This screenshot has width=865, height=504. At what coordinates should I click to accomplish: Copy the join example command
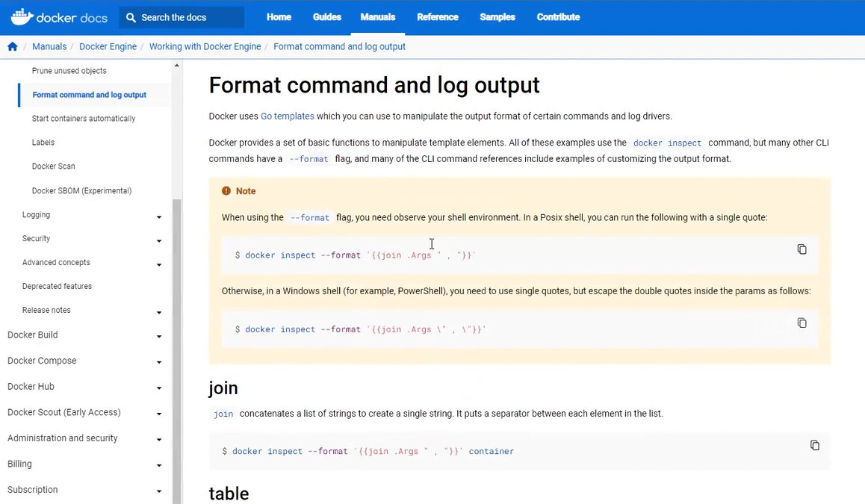pyautogui.click(x=814, y=445)
